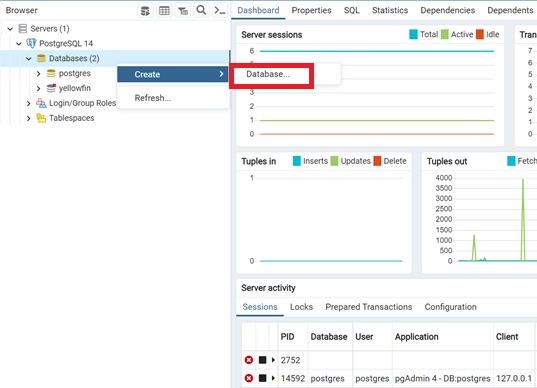Click the View Data table icon
This screenshot has width=537, height=388.
click(x=164, y=11)
